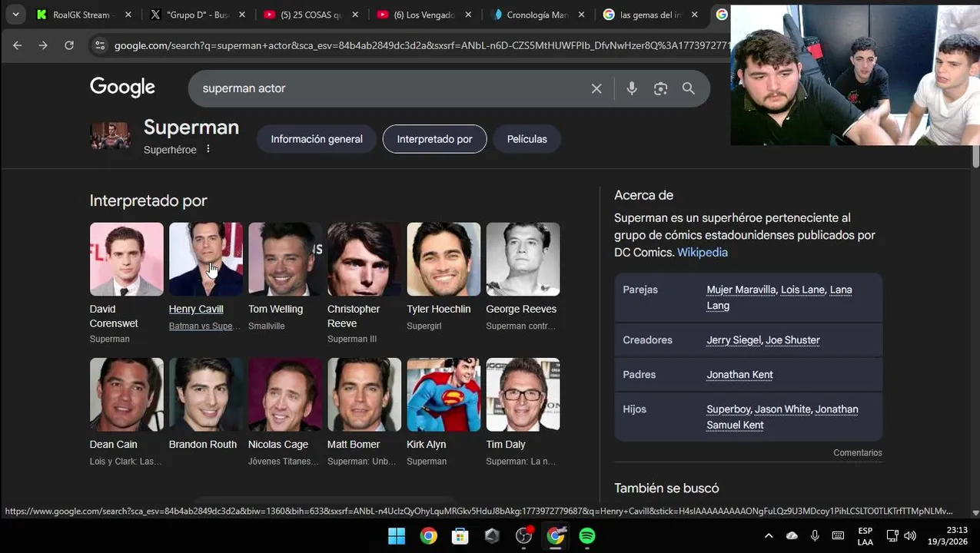Viewport: 980px width, 553px height.
Task: Open Microsoft Store from the taskbar
Action: click(x=460, y=536)
